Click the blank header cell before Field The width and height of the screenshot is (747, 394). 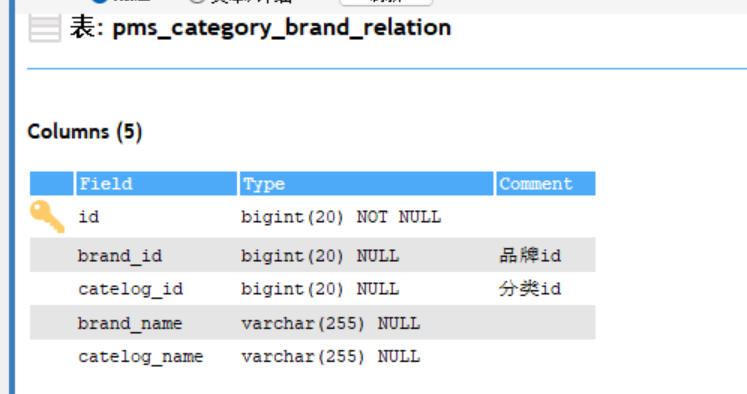(51, 184)
